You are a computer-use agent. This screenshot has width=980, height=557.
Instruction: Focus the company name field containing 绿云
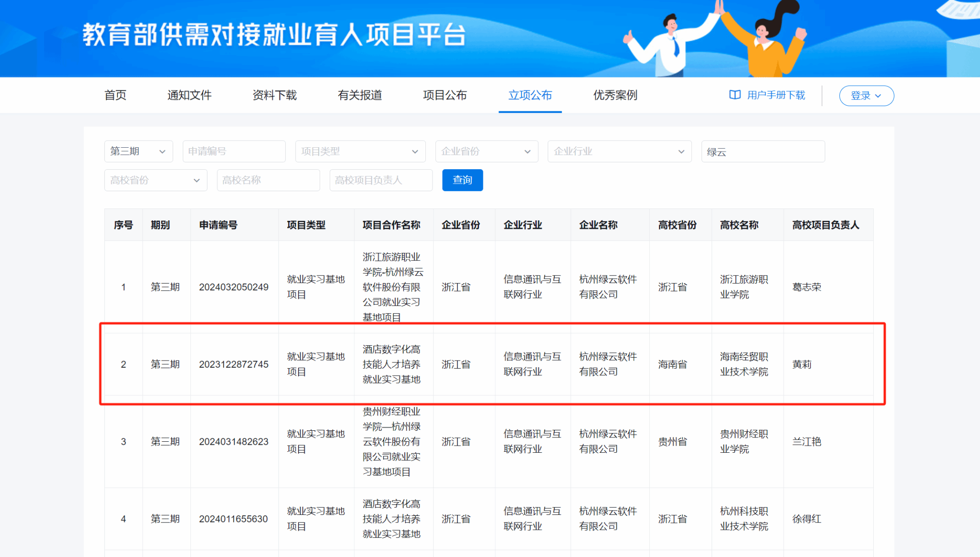pos(763,152)
